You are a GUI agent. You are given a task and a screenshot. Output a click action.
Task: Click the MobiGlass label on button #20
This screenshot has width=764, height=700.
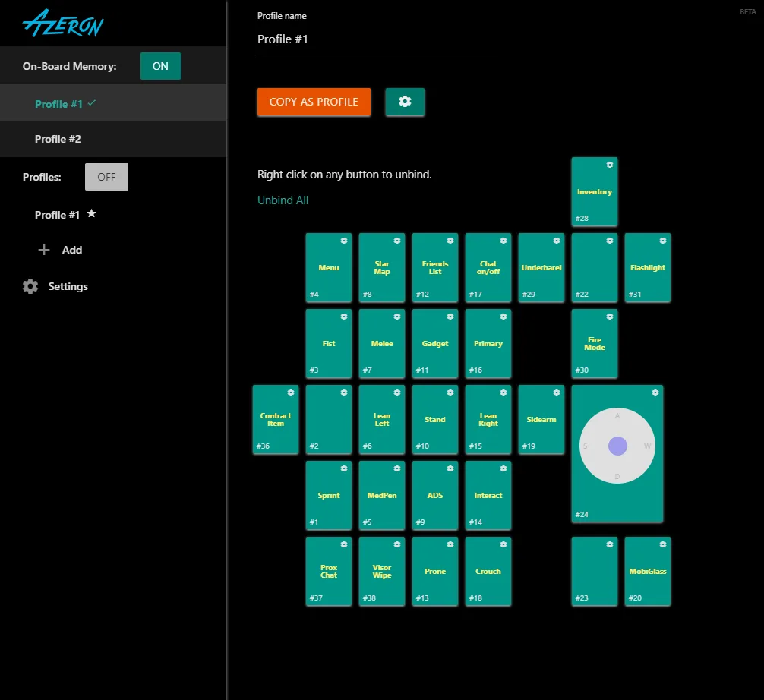pyautogui.click(x=648, y=572)
